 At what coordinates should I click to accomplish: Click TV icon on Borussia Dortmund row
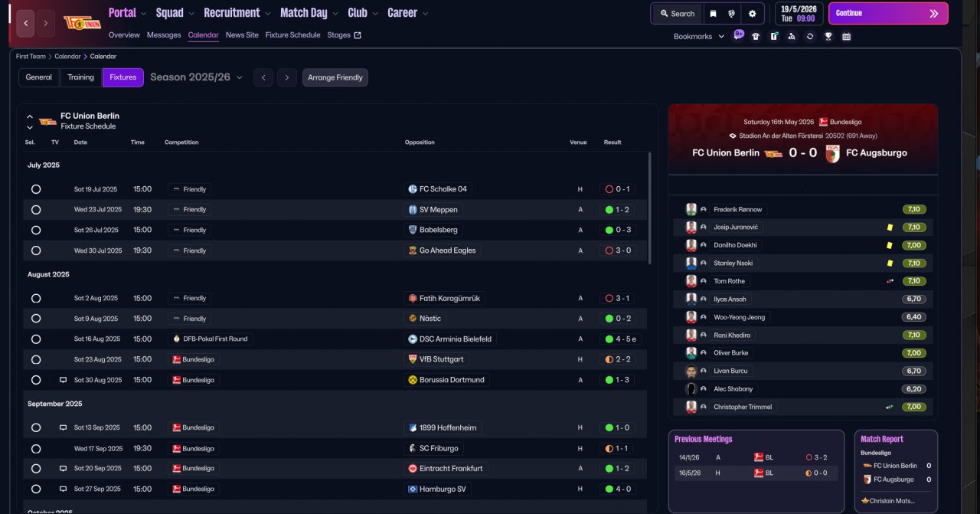(x=63, y=380)
